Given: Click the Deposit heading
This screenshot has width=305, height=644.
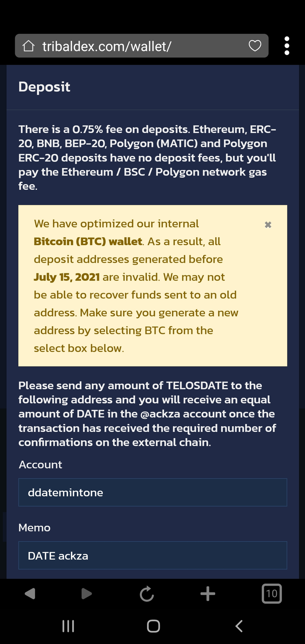Looking at the screenshot, I should point(44,87).
